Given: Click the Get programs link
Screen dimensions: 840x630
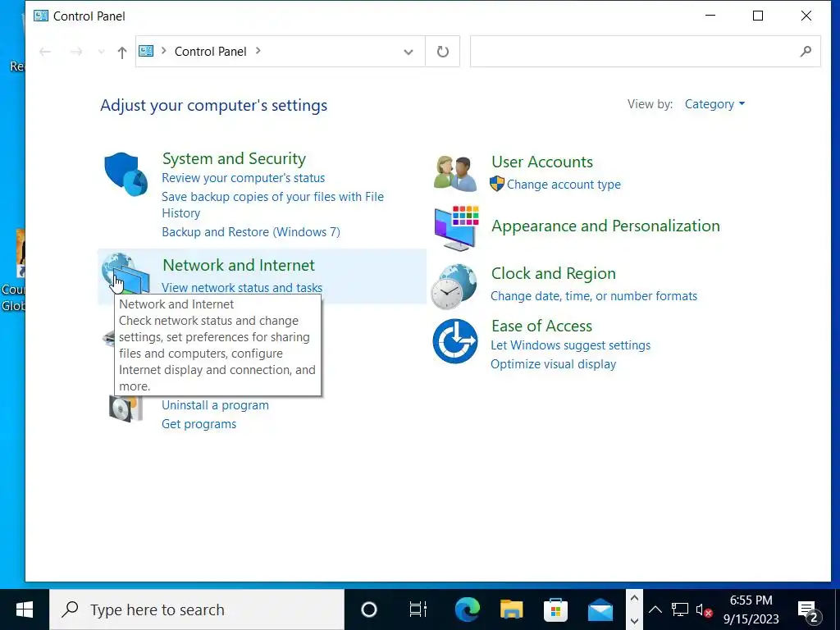Looking at the screenshot, I should [x=199, y=424].
